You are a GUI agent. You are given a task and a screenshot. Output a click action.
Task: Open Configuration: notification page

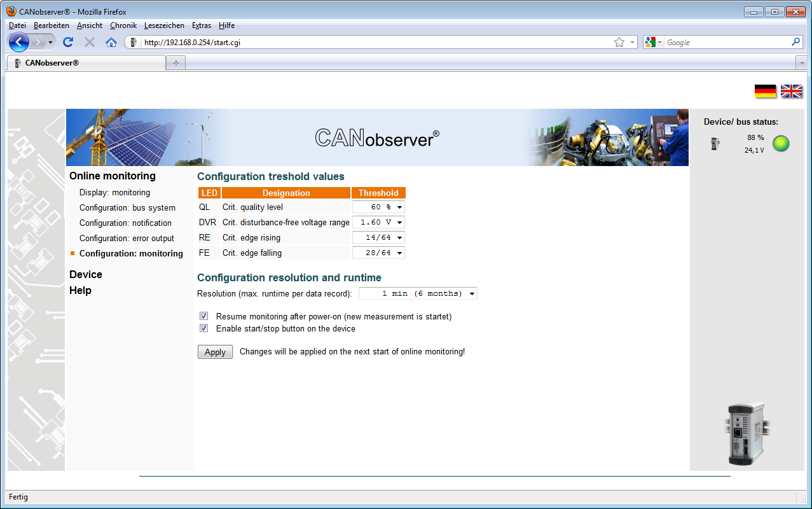125,223
